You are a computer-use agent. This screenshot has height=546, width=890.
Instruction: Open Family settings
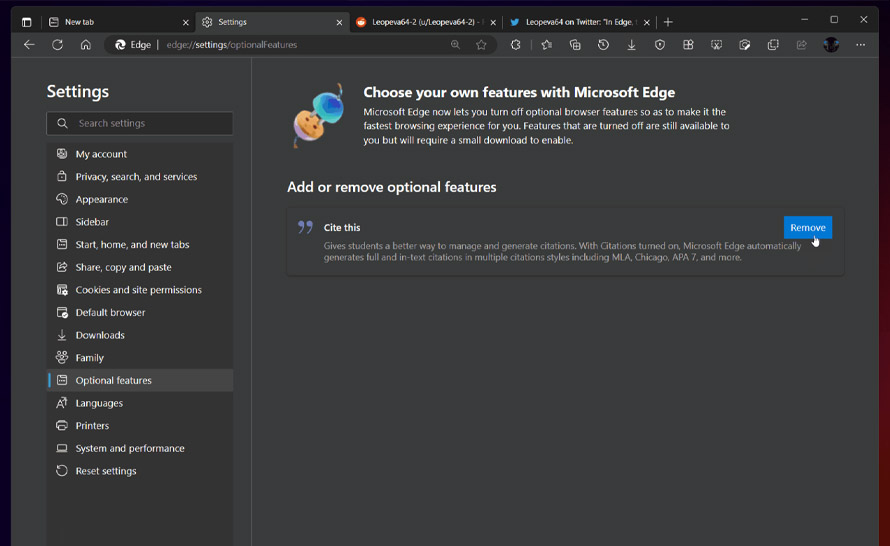click(x=140, y=358)
